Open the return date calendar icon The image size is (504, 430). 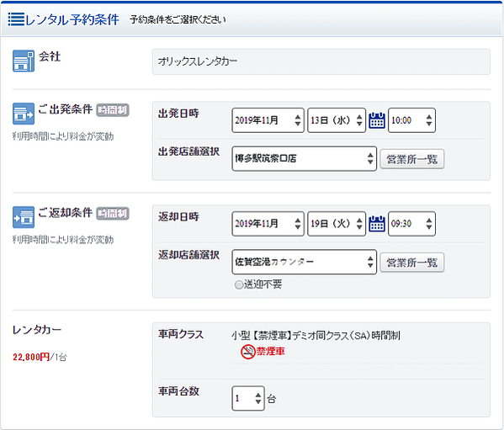[377, 224]
